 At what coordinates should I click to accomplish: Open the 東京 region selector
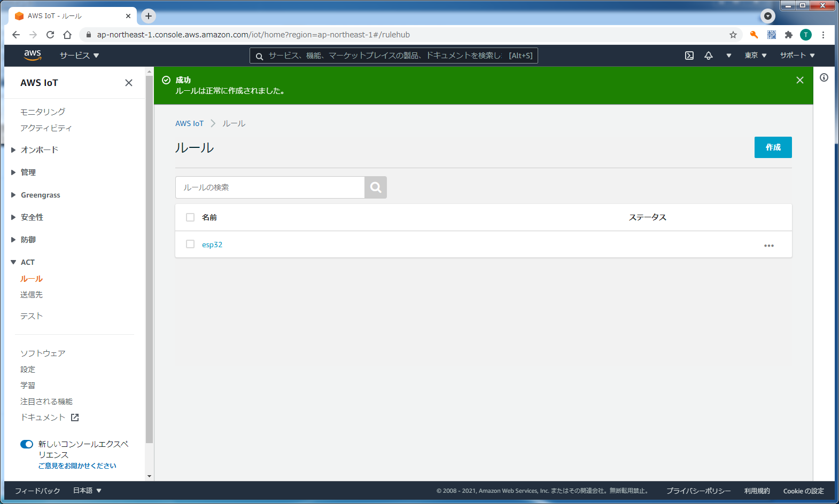point(756,56)
